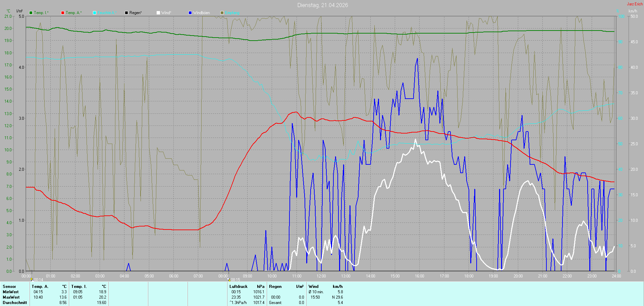
Task: Click the minimum pressure value '1016.1'
Action: 259,292
